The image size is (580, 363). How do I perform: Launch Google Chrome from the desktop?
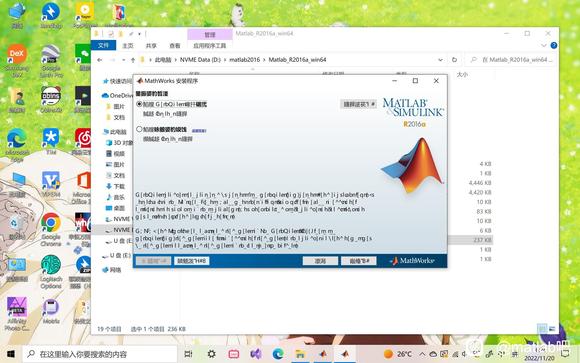tap(51, 229)
